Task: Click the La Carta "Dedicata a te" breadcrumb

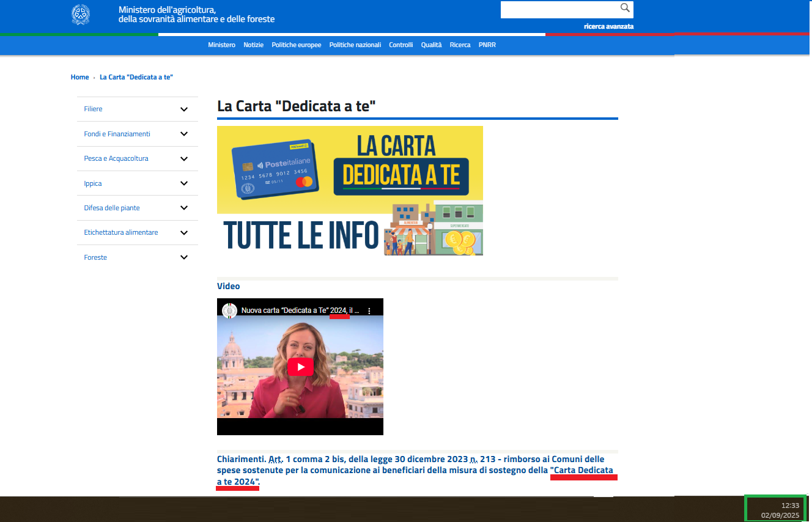Action: (136, 77)
